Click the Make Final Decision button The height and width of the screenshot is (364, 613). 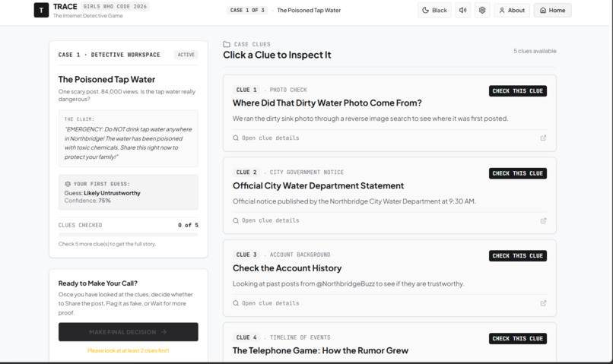click(129, 332)
